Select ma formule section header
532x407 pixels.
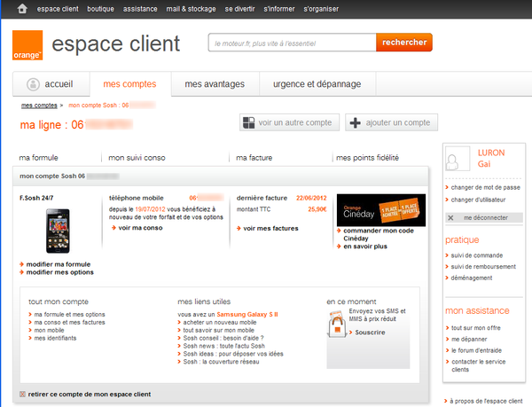click(x=39, y=158)
